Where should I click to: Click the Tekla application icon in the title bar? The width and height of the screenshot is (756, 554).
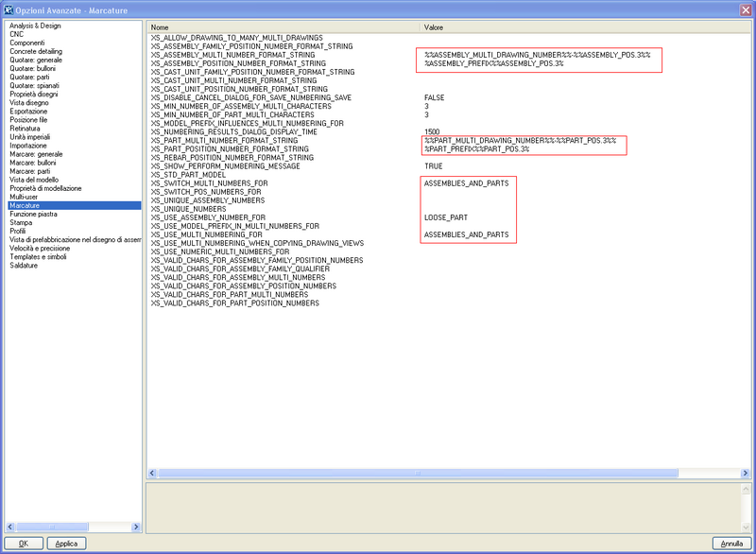point(9,9)
